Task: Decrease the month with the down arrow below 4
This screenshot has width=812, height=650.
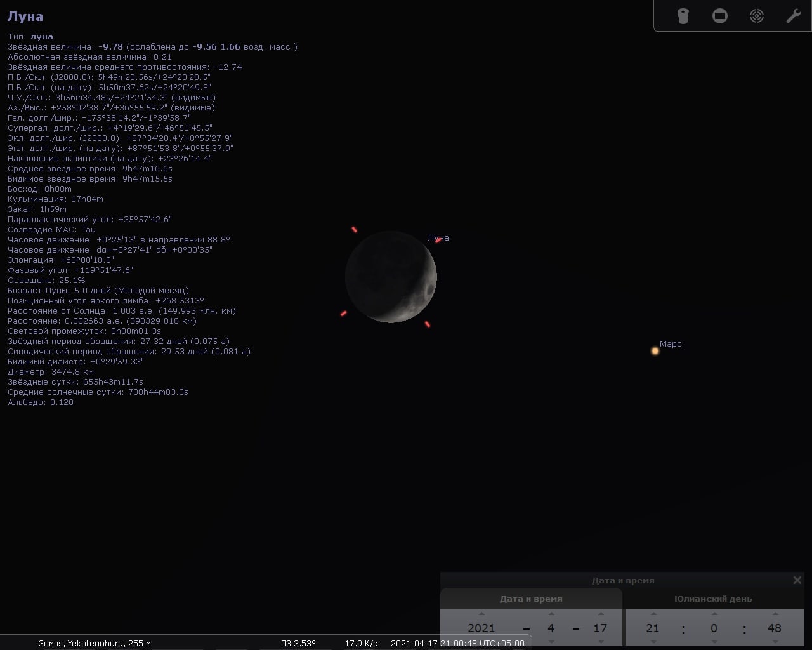Action: 551,642
